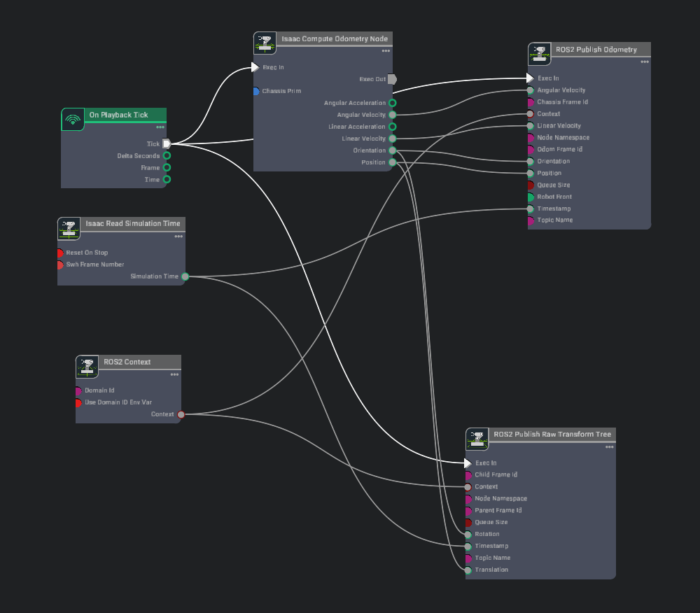
Task: Click the Chassis Prim input port
Action: (x=255, y=91)
